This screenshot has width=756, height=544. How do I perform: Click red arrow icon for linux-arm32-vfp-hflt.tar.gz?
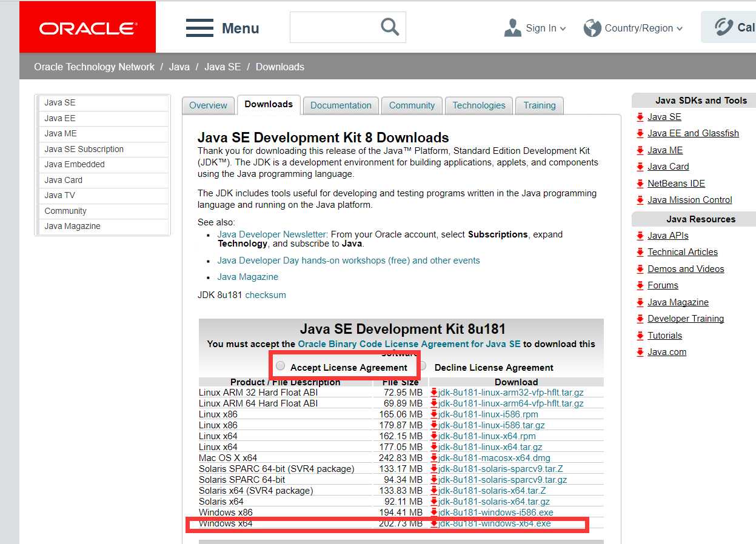point(434,393)
